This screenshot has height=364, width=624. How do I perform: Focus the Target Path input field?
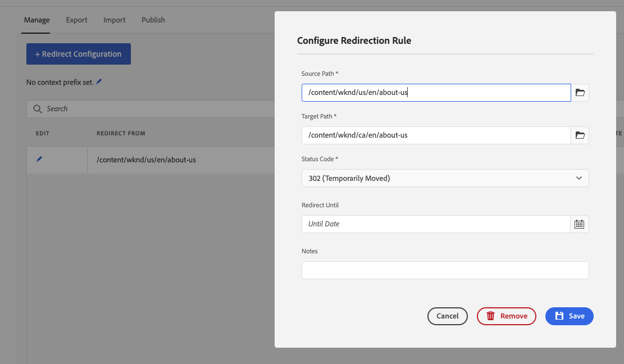coord(436,135)
